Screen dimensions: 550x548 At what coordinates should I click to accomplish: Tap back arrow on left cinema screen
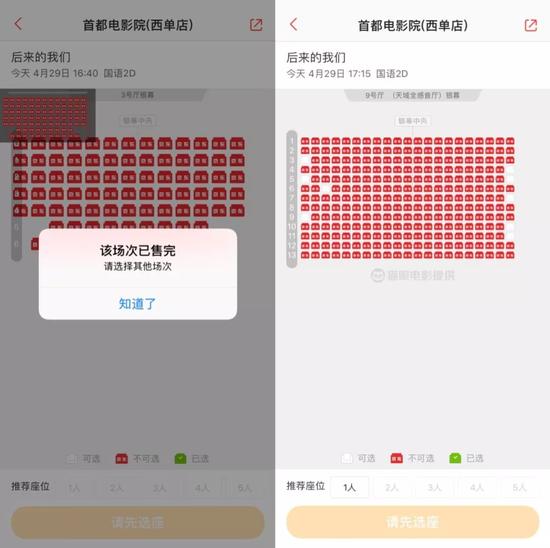(x=18, y=24)
